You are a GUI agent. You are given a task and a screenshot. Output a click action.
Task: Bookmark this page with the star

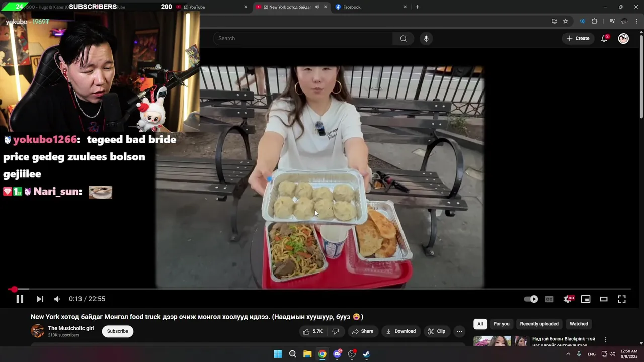566,21
